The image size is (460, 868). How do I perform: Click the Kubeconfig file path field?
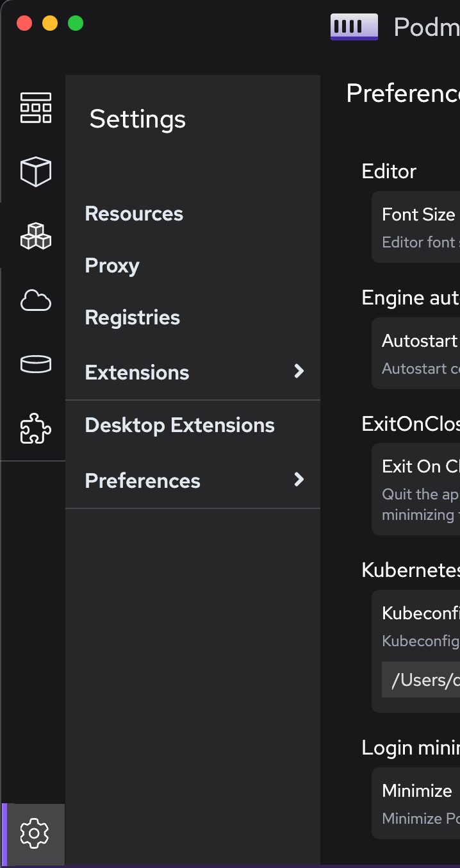pos(423,680)
